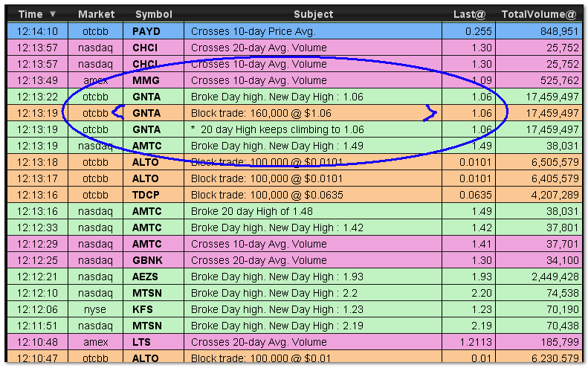The height and width of the screenshot is (368, 588).
Task: Open the MMG symbol alert
Action: pyautogui.click(x=146, y=80)
